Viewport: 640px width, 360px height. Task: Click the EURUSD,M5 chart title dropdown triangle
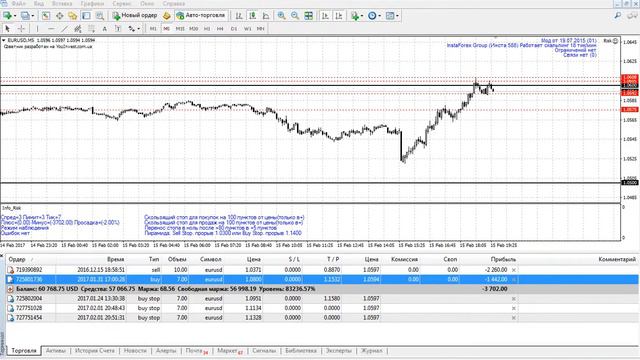[x=3, y=40]
